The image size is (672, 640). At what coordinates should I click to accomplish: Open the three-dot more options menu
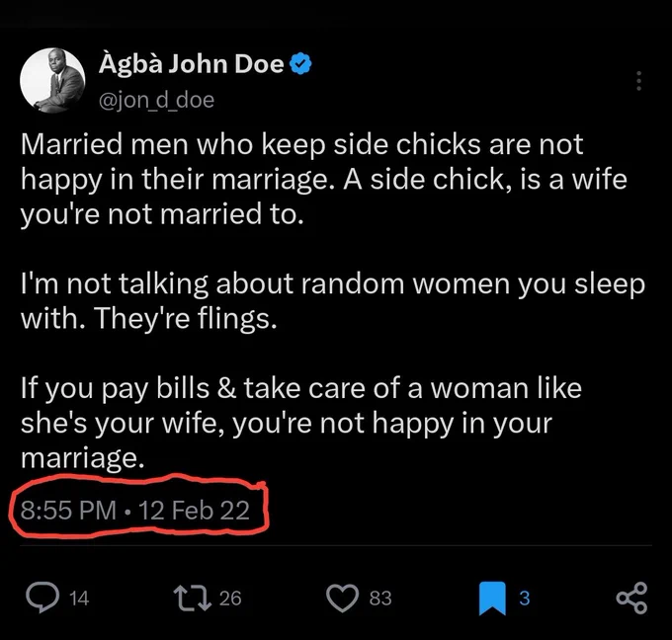tap(638, 81)
